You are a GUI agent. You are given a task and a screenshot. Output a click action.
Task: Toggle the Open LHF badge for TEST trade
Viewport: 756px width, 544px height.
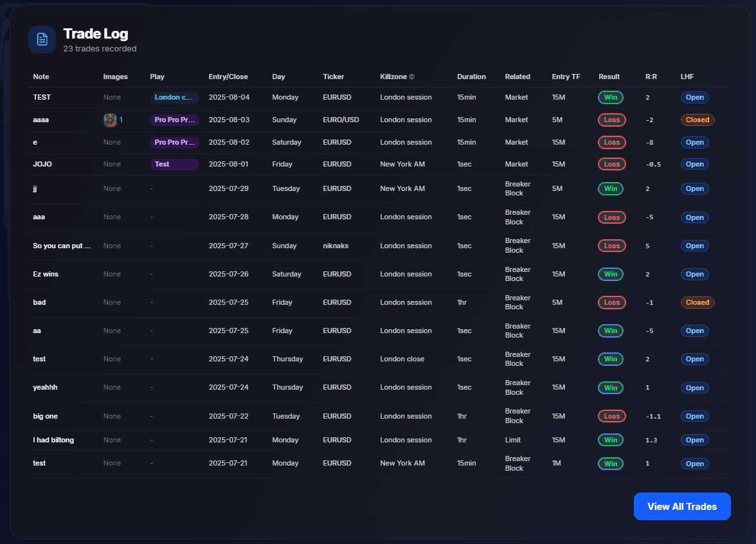[694, 98]
